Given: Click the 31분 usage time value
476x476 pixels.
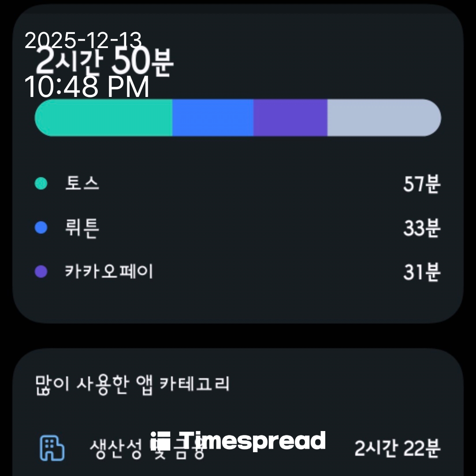Looking at the screenshot, I should (421, 272).
